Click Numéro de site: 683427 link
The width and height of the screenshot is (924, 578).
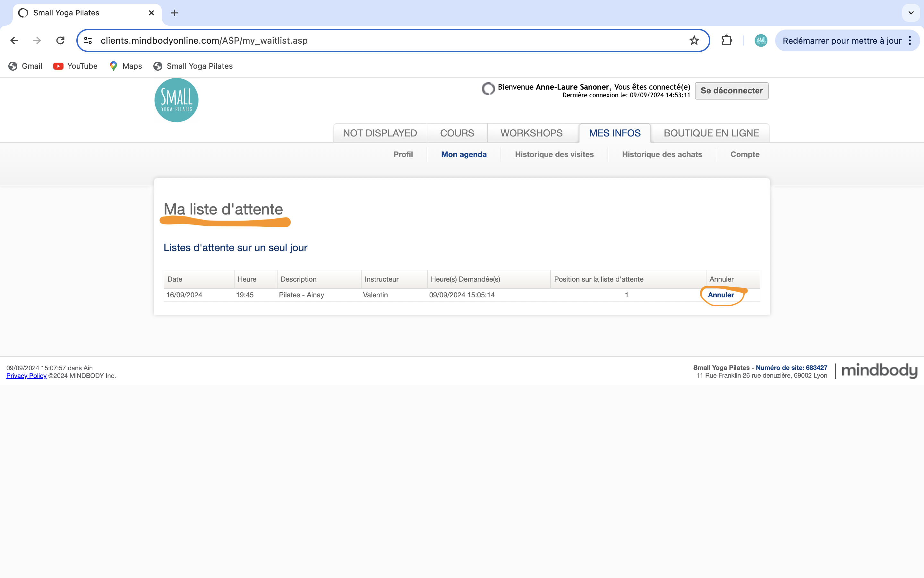pos(791,368)
